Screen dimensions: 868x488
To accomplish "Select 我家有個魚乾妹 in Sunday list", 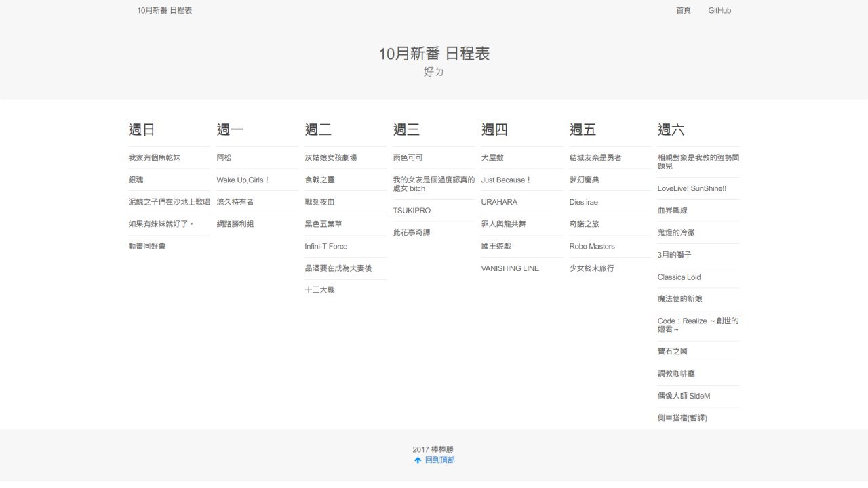I will point(155,157).
